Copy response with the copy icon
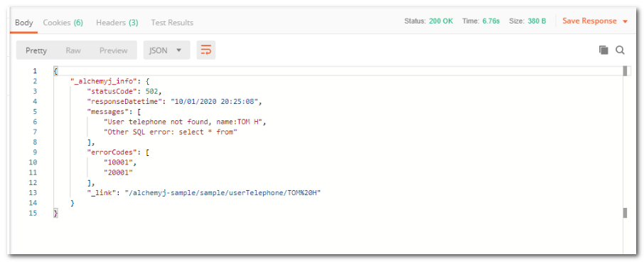Image resolution: width=644 pixels, height=262 pixels. coord(603,50)
